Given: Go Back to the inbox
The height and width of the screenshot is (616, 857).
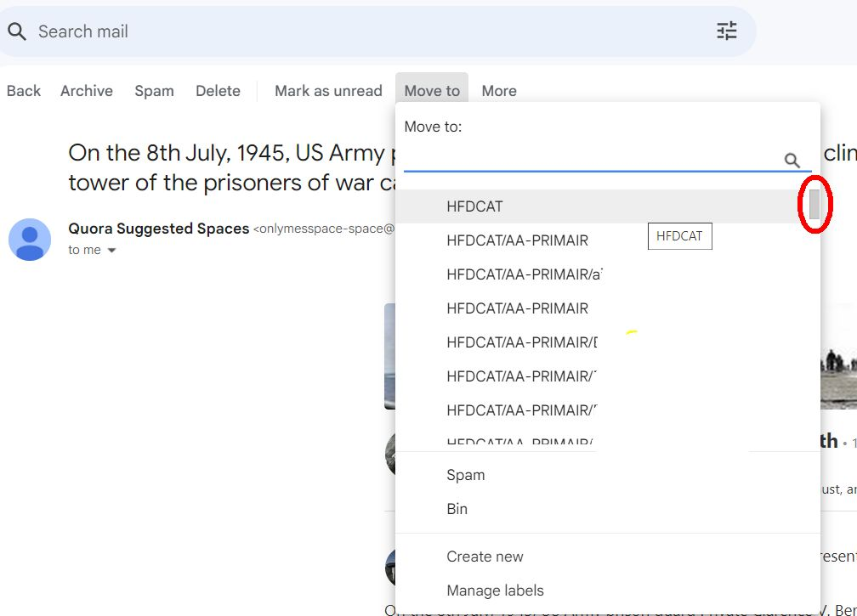Looking at the screenshot, I should tap(24, 91).
